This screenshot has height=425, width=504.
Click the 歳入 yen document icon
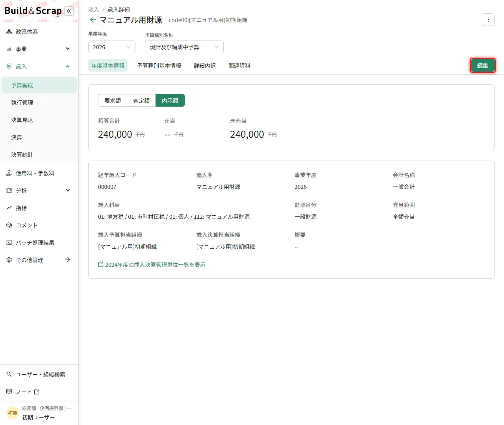tap(9, 67)
